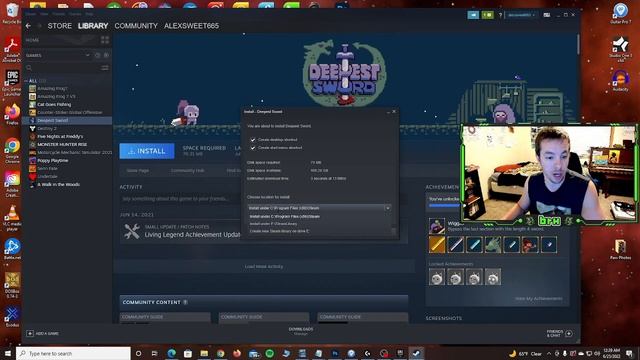The height and width of the screenshot is (360, 640).
Task: Click the first locked achievement icon
Action: (x=437, y=277)
